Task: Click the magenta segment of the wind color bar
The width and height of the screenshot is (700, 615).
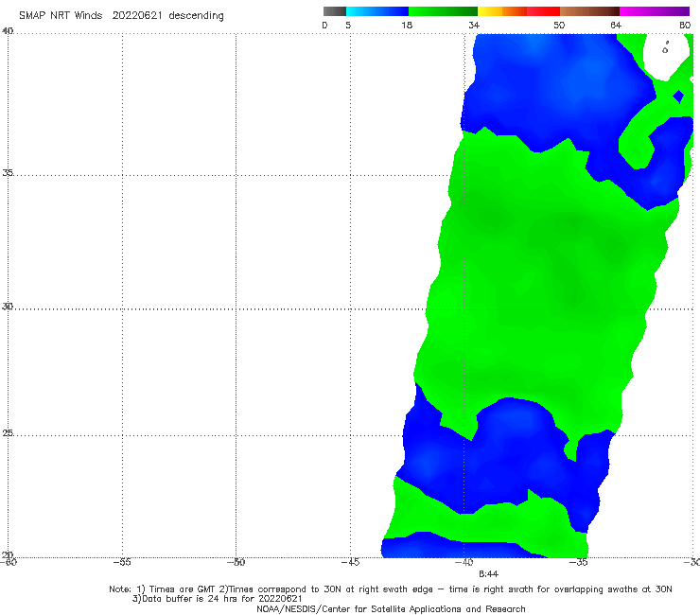Action: (x=655, y=11)
